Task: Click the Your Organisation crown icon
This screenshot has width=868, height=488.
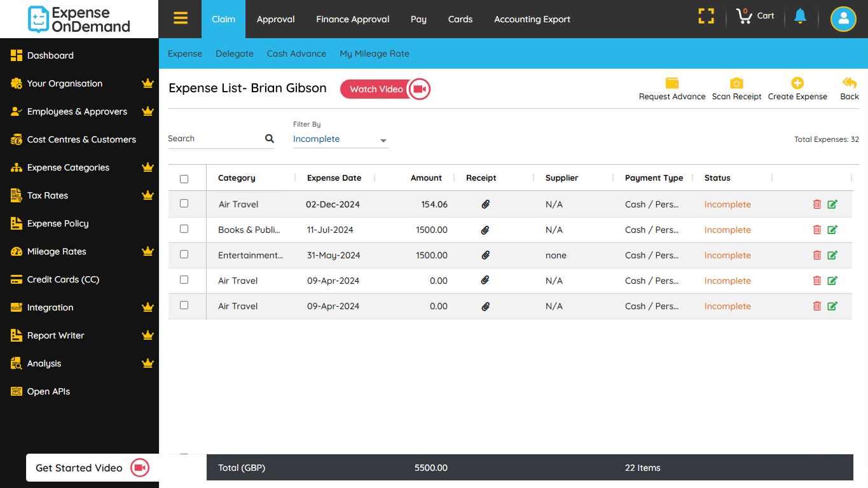Action: tap(148, 83)
